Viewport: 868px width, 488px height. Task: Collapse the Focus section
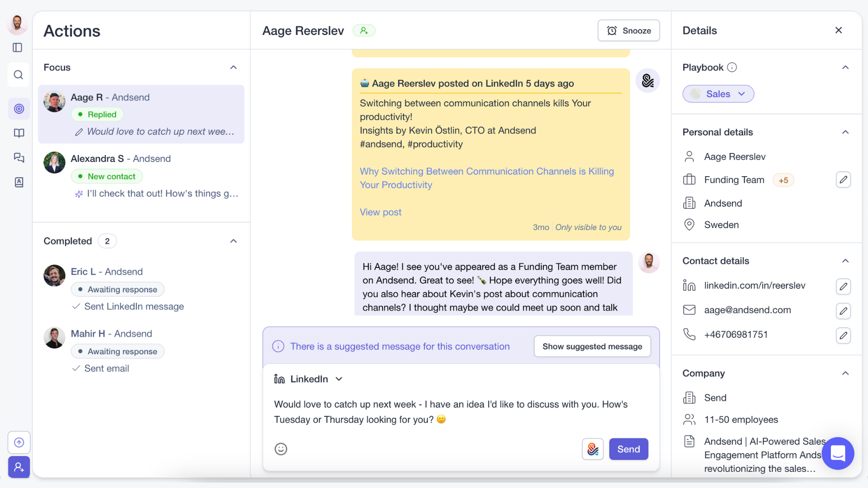click(x=233, y=67)
